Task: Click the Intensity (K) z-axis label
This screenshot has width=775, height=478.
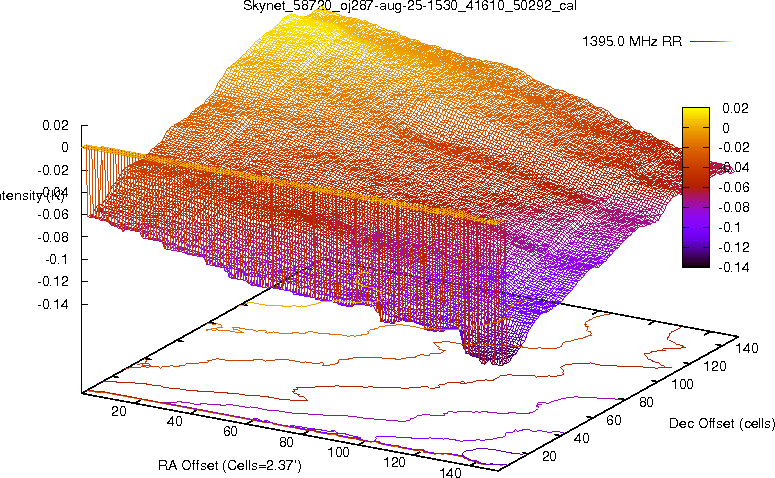Action: [32, 196]
